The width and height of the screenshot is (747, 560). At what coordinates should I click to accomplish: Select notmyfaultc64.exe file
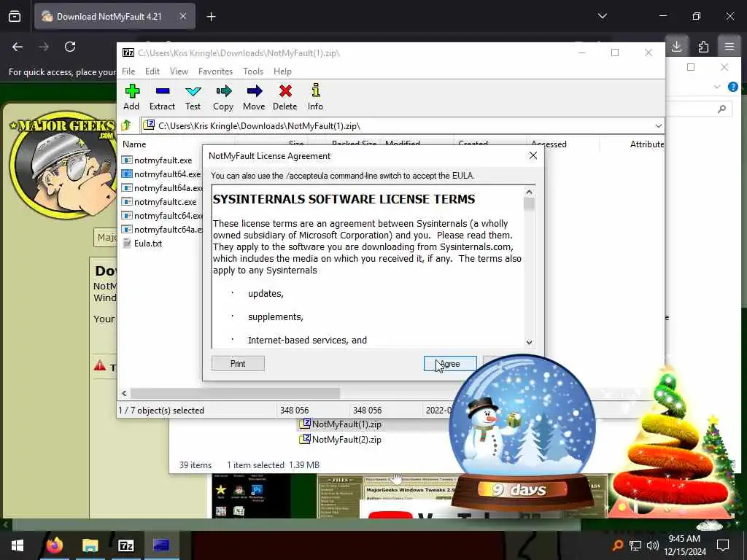coord(162,216)
